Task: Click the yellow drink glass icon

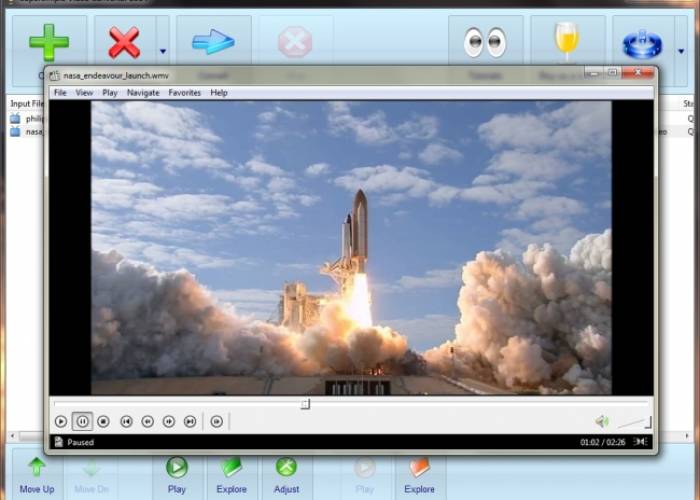Action: [567, 40]
